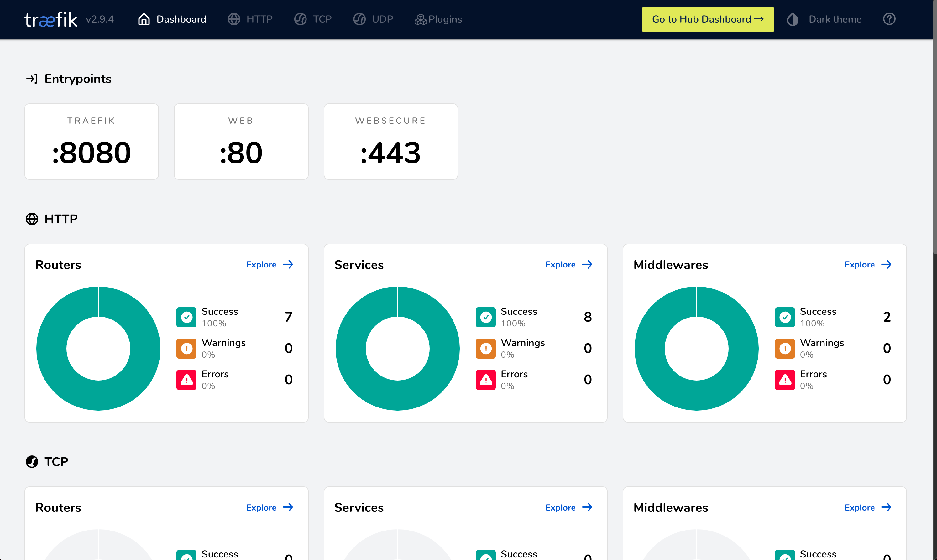The width and height of the screenshot is (937, 560).
Task: Click the TCP icon in the navbar
Action: pyautogui.click(x=301, y=19)
